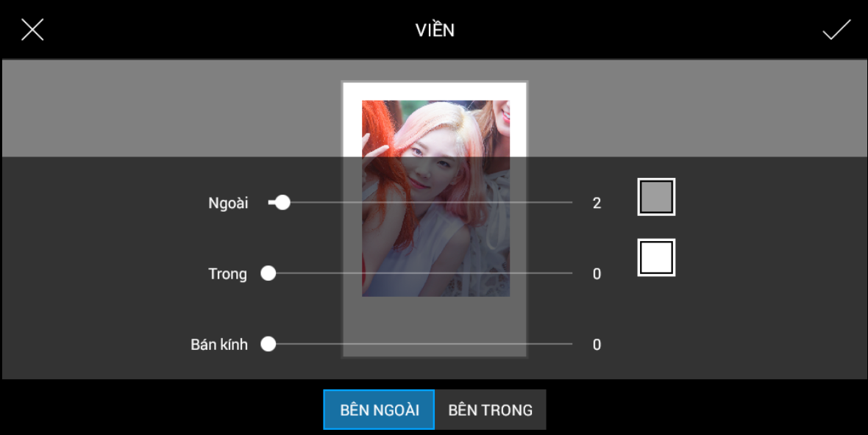Click the Trong value showing 0
The image size is (868, 435).
pyautogui.click(x=597, y=274)
